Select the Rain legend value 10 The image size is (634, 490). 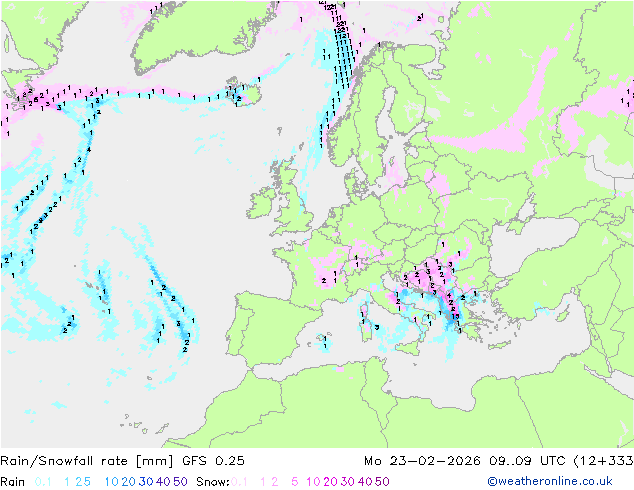(x=112, y=482)
